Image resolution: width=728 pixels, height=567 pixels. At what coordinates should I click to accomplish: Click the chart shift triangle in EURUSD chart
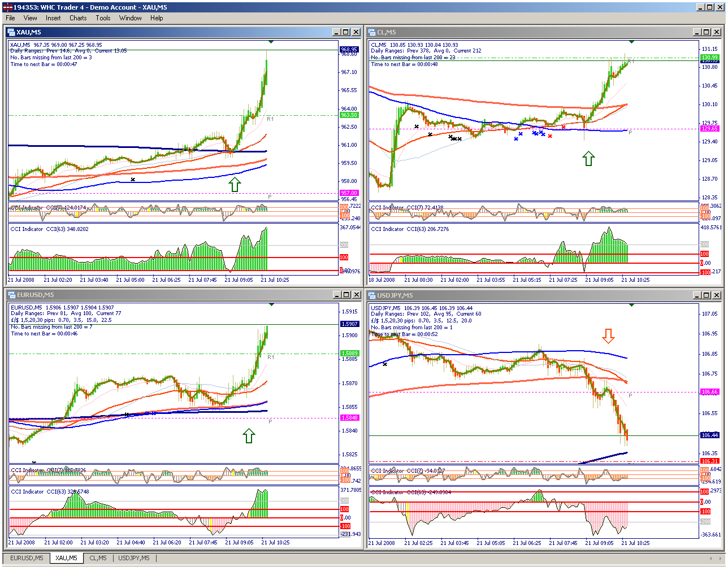(271, 305)
